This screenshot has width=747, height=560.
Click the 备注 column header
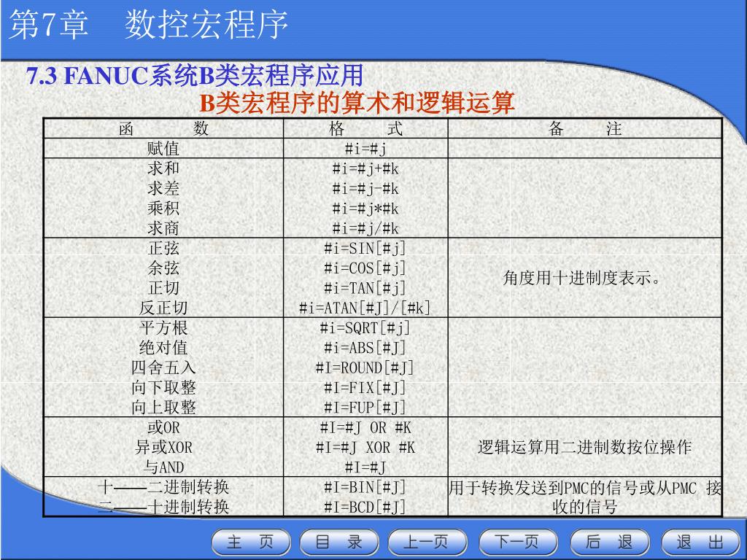click(x=585, y=128)
